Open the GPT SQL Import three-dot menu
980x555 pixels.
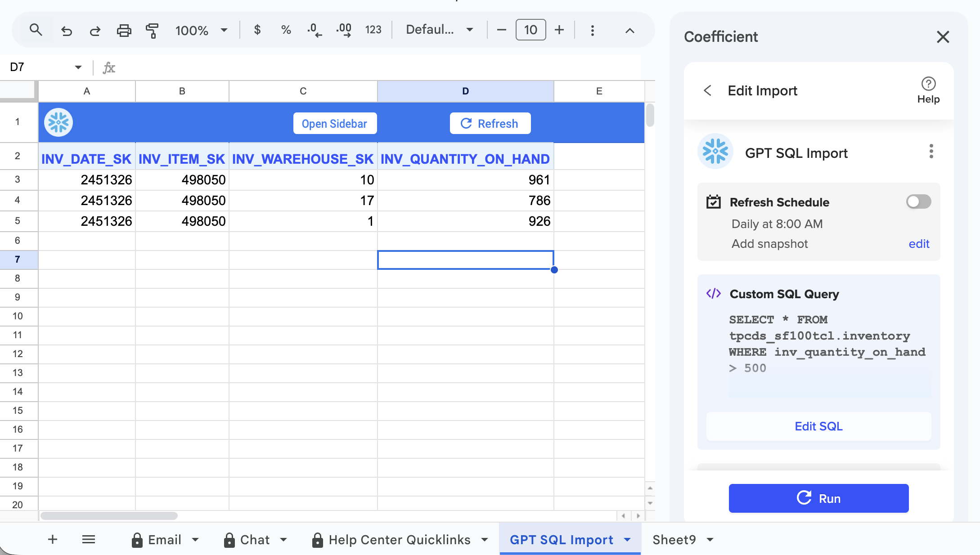point(931,152)
